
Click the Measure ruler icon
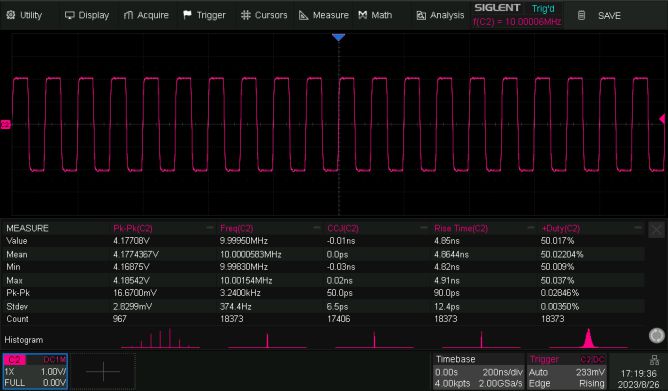point(304,15)
